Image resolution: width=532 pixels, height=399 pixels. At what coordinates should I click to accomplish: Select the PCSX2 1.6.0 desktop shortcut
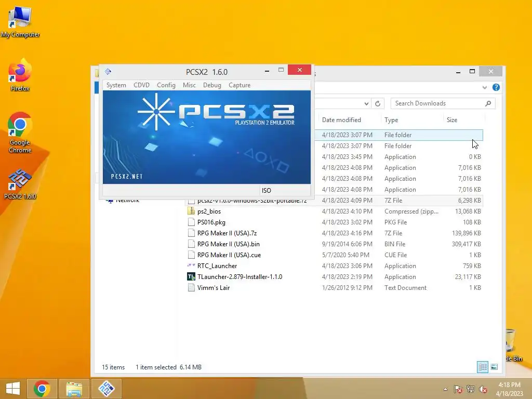20,183
